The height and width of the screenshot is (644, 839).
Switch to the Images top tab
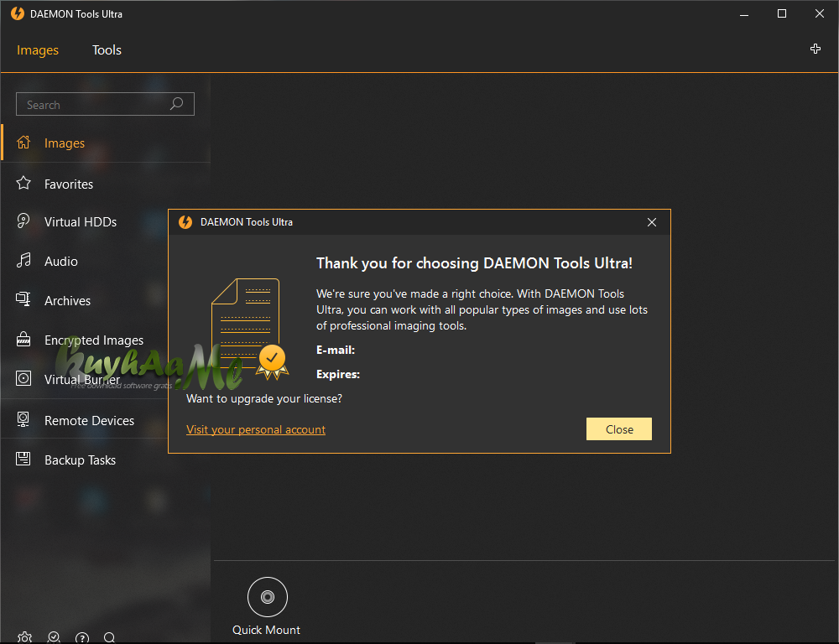[x=38, y=50]
